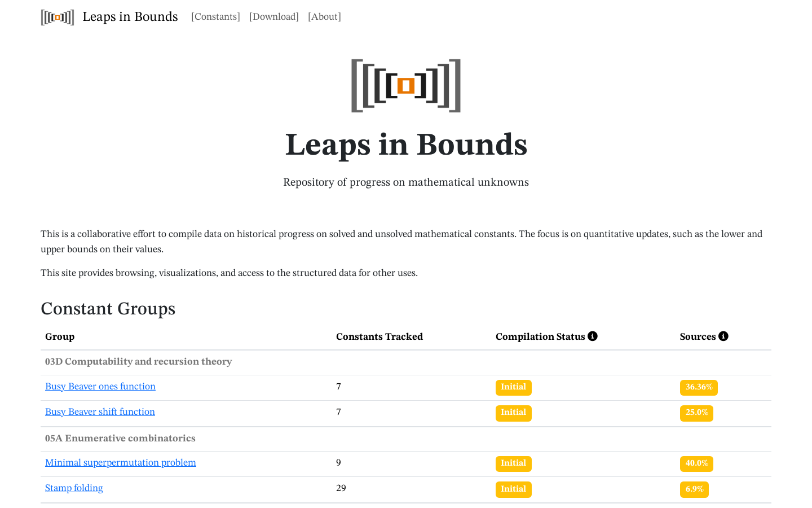Click the Initial badge for Busy Beaver ones
Screen dimensions: 812x508
(x=514, y=387)
